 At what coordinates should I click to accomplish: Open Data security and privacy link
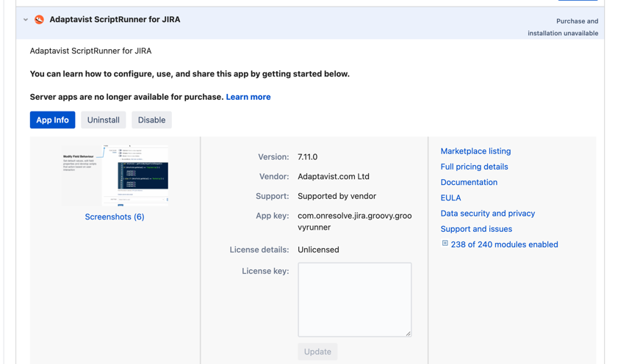[x=487, y=214]
